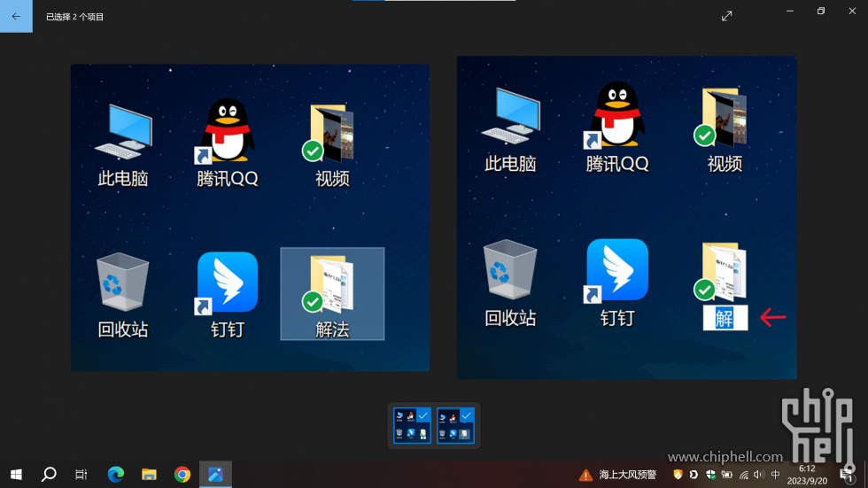Click the orange shield tray icon
Image resolution: width=868 pixels, height=488 pixels.
pyautogui.click(x=678, y=475)
